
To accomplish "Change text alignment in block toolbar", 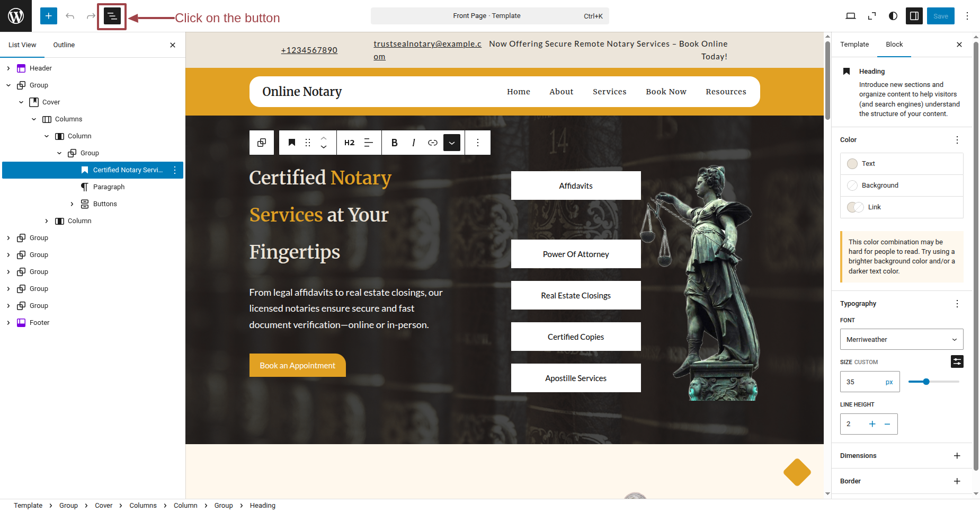I will (x=369, y=143).
